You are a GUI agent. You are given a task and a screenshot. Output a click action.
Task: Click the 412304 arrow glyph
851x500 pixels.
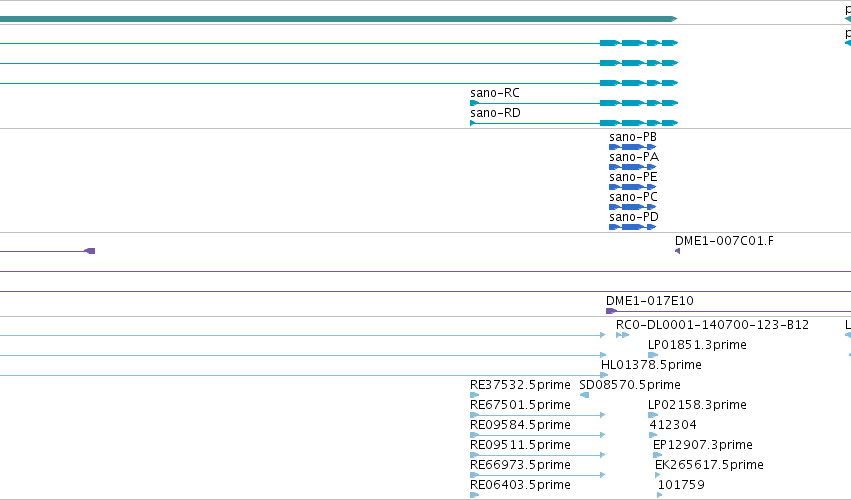tap(653, 435)
